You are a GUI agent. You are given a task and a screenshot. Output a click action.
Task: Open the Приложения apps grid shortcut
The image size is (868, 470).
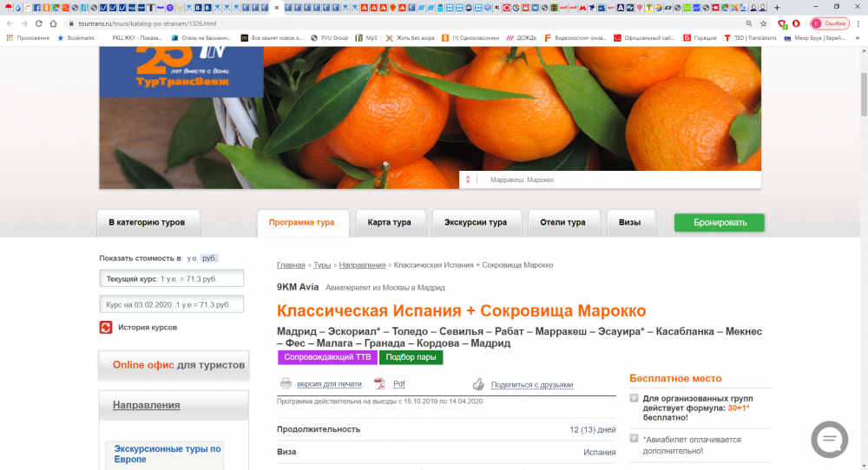click(x=10, y=38)
